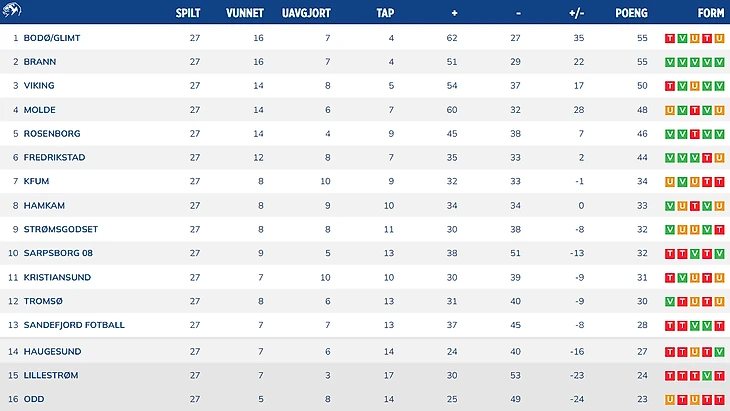Sort table by VUNNET column header
The width and height of the screenshot is (730, 411).
click(244, 13)
